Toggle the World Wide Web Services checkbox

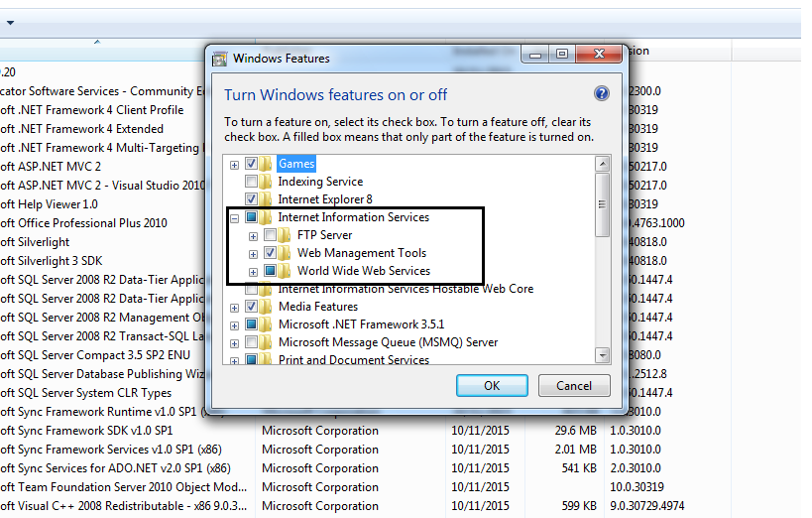click(x=270, y=271)
